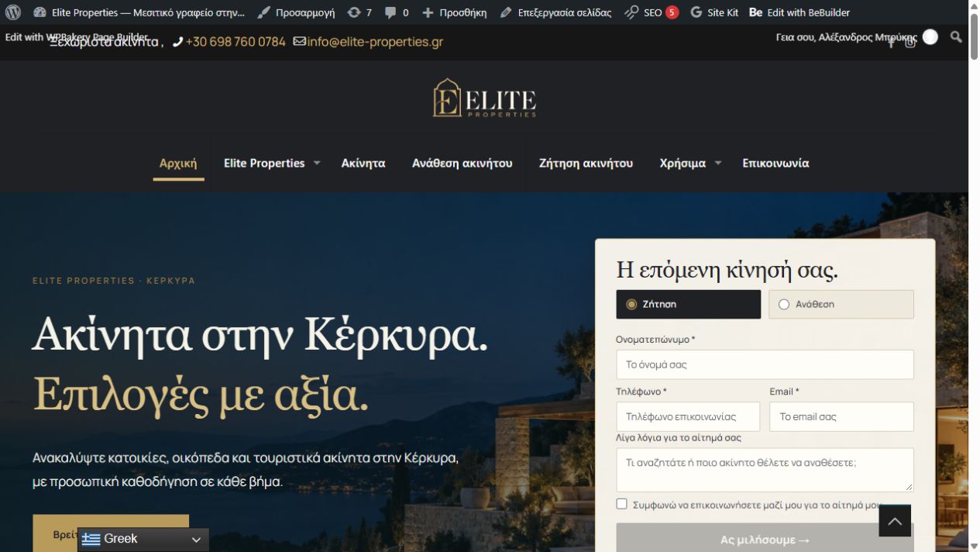Viewport: 980px width, 552px height.
Task: Go to Ανάθεση ακινήτου page
Action: (x=462, y=163)
